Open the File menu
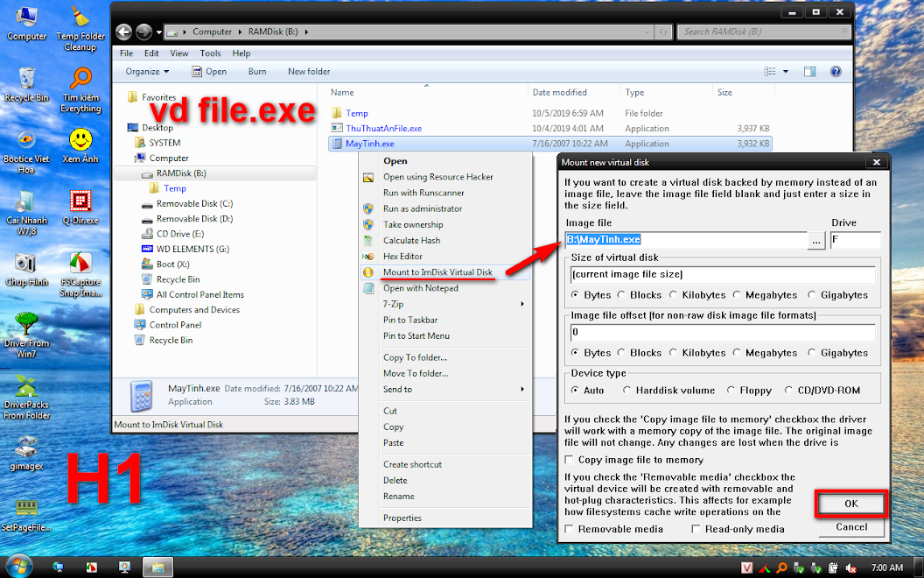924x578 pixels. click(126, 53)
